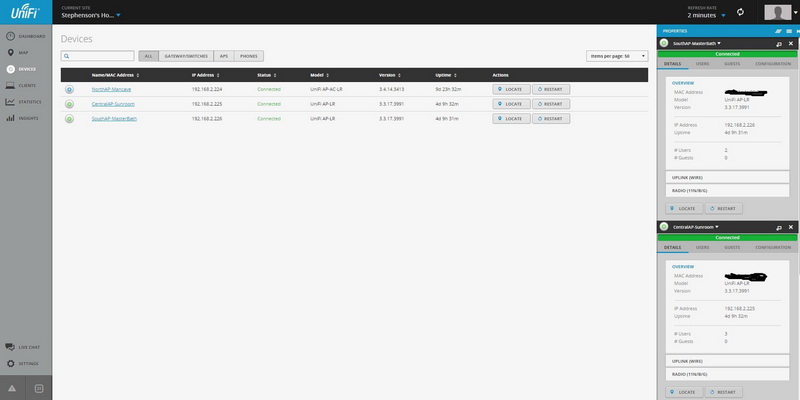The image size is (800, 400).
Task: Open CentralAP-Sunroom panel title dropdown
Action: coord(696,227)
